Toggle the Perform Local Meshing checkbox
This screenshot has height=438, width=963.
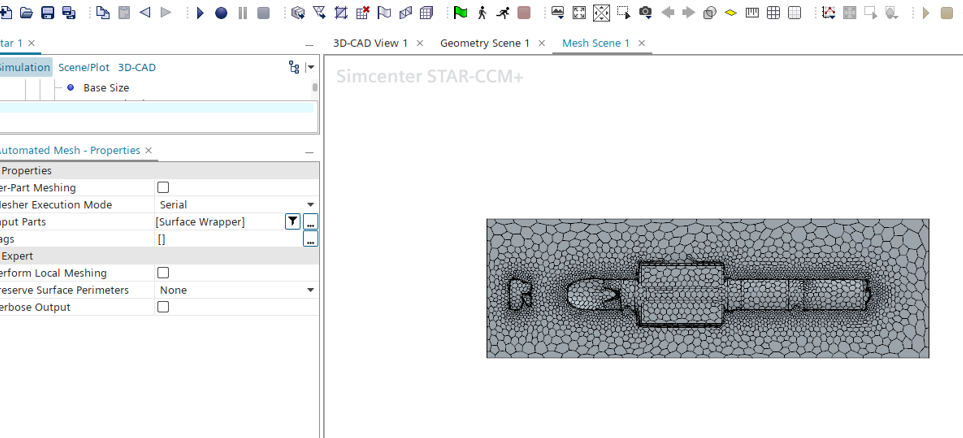click(163, 273)
